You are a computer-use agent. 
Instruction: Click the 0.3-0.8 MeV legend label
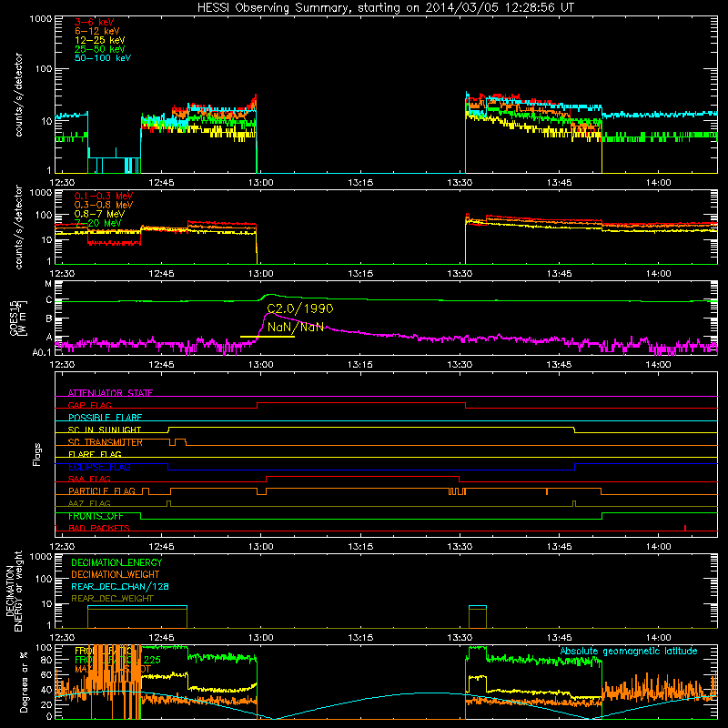[x=104, y=205]
